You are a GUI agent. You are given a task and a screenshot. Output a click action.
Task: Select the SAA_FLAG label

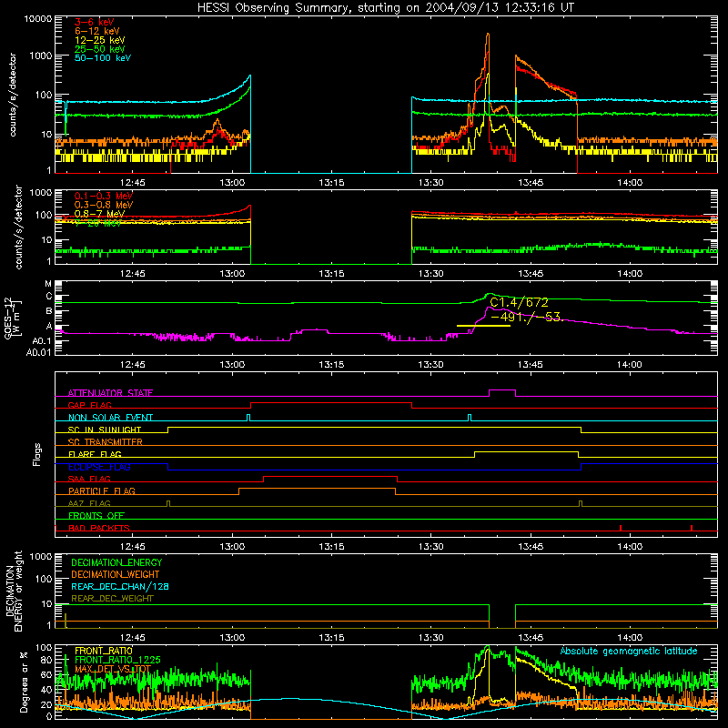[89, 479]
